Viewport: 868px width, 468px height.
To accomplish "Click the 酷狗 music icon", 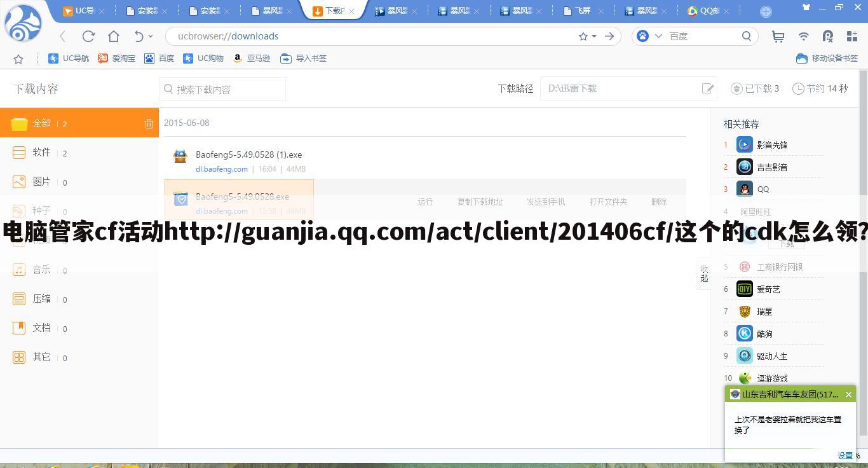I will [745, 334].
